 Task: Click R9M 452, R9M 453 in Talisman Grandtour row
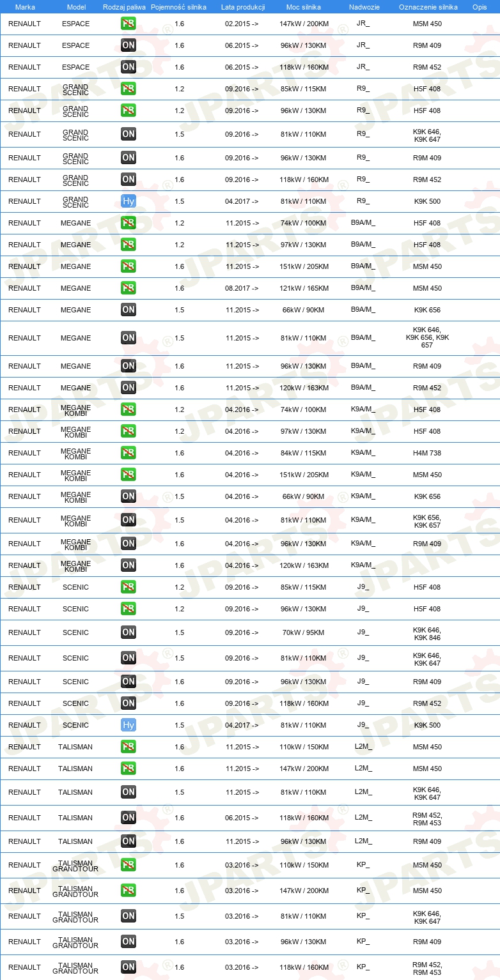pyautogui.click(x=427, y=968)
